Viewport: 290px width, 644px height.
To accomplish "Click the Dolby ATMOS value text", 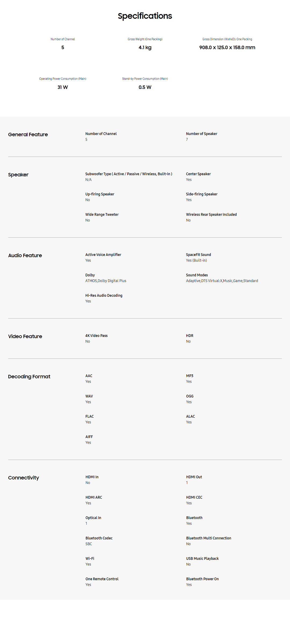I will point(106,281).
